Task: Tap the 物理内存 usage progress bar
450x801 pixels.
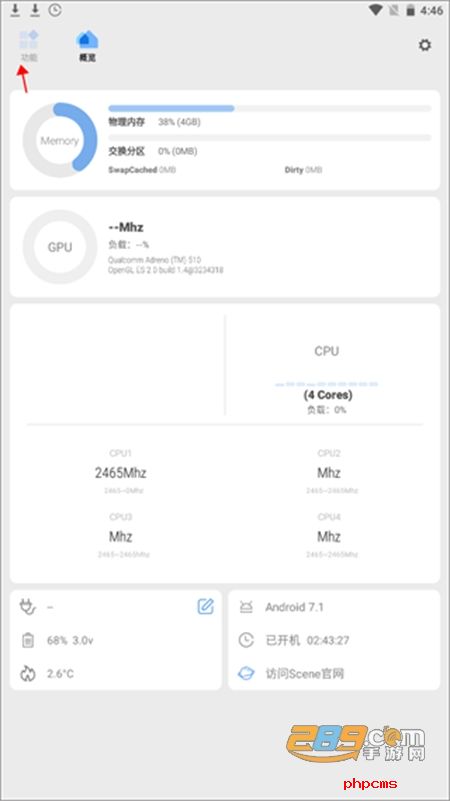Action: (x=270, y=108)
